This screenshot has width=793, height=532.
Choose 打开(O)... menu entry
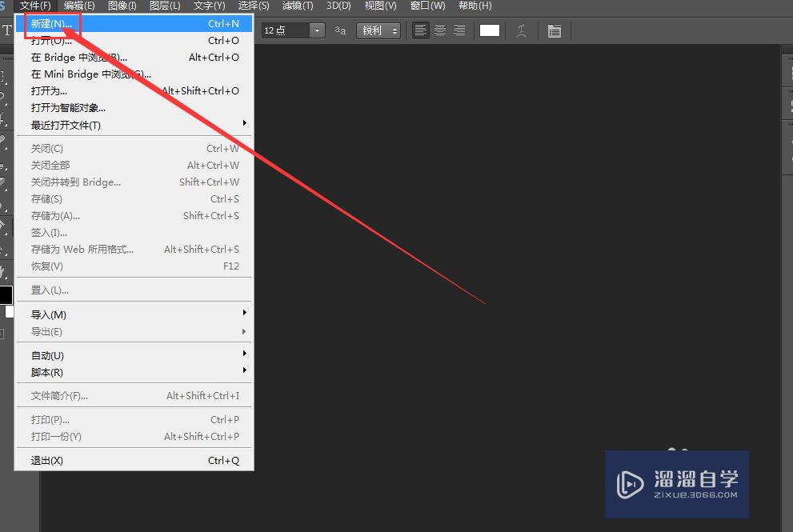(134, 41)
